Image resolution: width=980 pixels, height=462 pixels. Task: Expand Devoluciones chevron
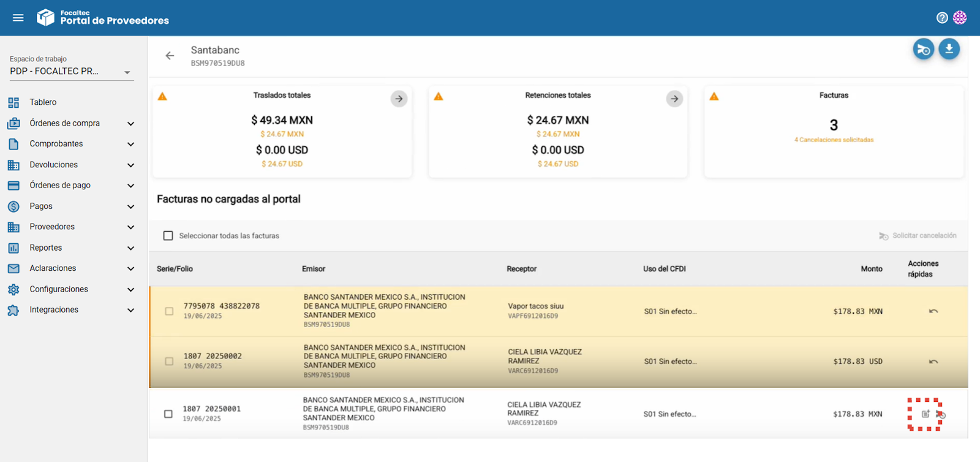[x=130, y=165]
